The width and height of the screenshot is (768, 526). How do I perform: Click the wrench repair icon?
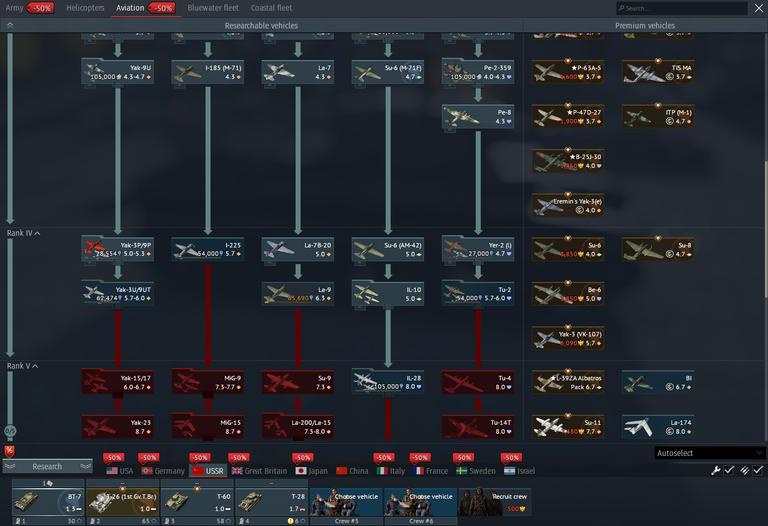[x=716, y=470]
